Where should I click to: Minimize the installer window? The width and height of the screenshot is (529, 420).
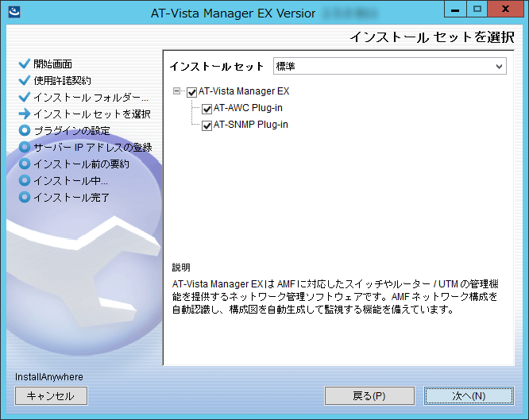pos(453,10)
